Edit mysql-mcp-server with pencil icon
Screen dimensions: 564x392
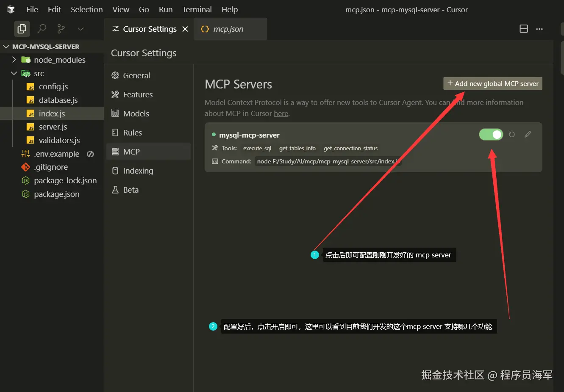coord(528,134)
